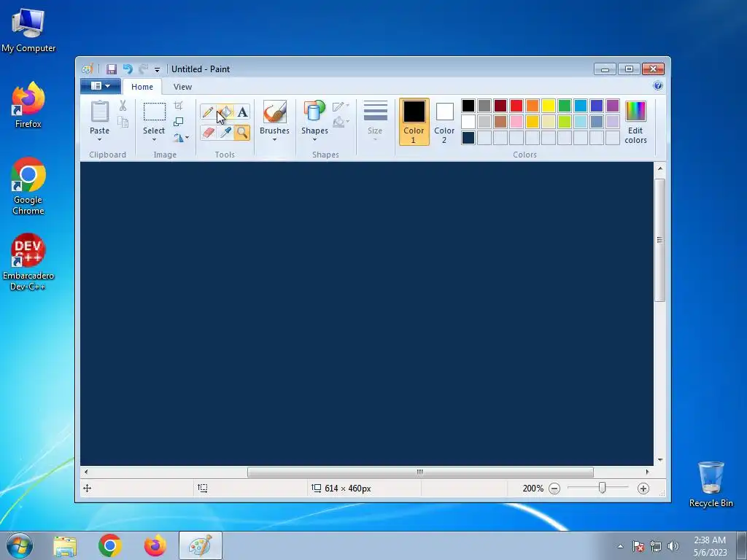Launch Firefox from the taskbar

point(155,546)
